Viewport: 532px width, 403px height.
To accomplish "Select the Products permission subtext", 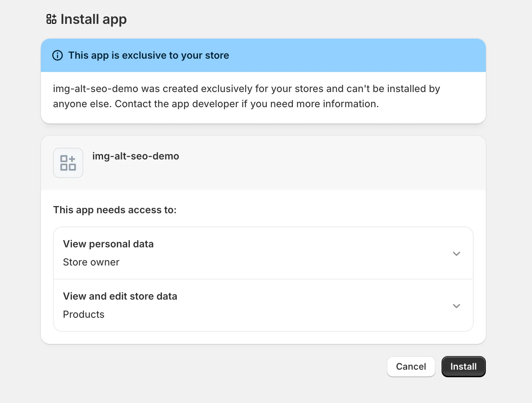I will point(84,314).
